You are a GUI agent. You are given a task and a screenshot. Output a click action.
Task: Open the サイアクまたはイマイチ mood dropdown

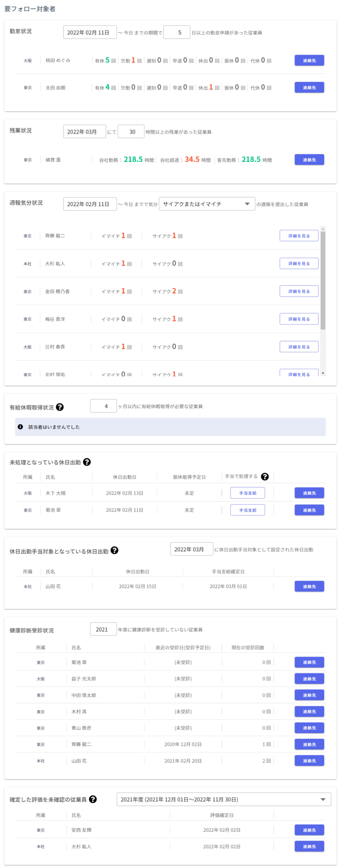point(207,204)
